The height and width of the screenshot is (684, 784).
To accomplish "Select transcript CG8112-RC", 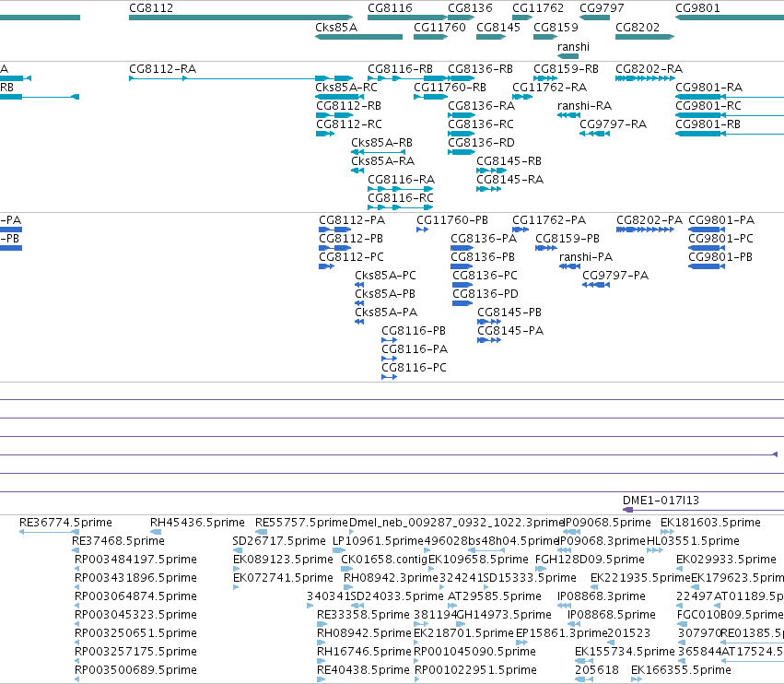I will click(x=325, y=134).
